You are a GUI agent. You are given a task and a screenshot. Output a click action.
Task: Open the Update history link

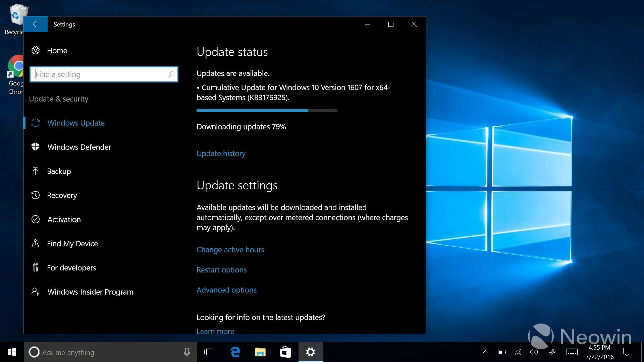[x=221, y=154]
